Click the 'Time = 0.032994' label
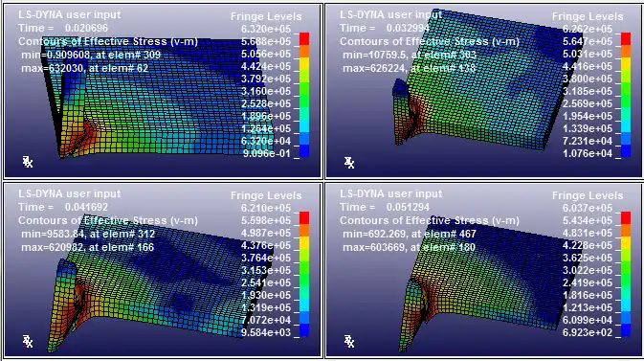The image size is (644, 361). 385,28
